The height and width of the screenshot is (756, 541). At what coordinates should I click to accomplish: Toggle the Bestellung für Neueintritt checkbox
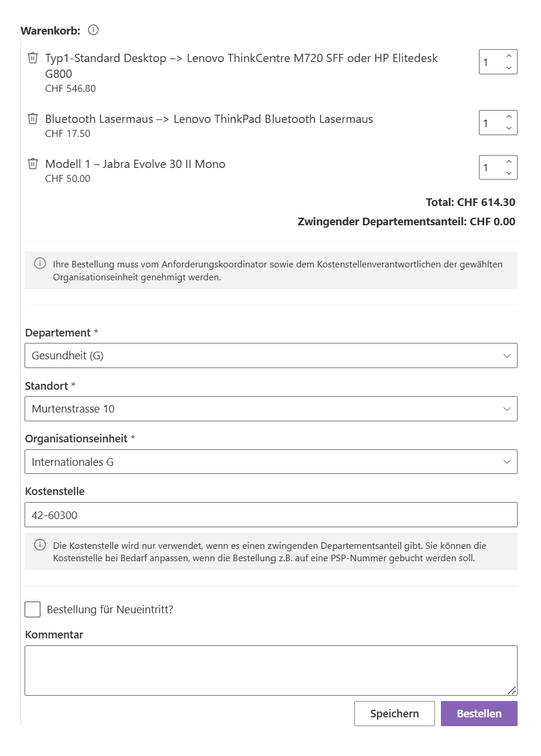tap(33, 609)
